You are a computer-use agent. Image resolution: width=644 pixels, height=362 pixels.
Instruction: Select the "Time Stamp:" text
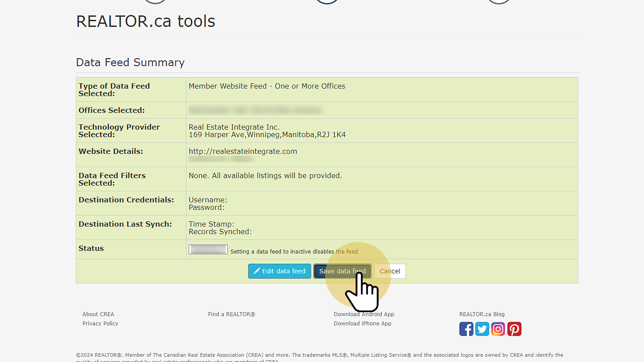212,224
